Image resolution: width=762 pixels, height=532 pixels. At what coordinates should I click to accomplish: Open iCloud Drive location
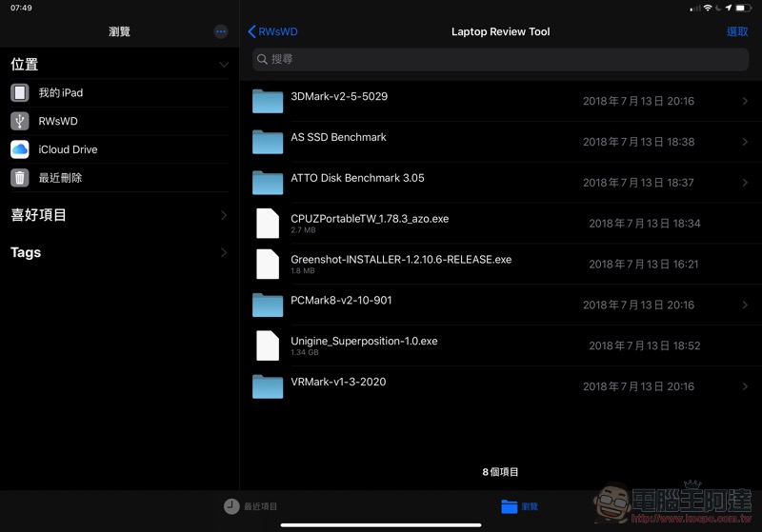tap(119, 149)
